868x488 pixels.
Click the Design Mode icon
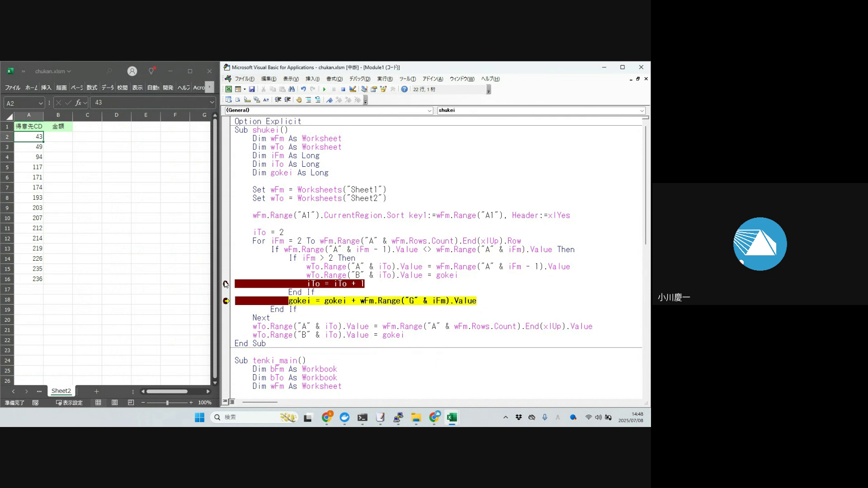pyautogui.click(x=353, y=89)
